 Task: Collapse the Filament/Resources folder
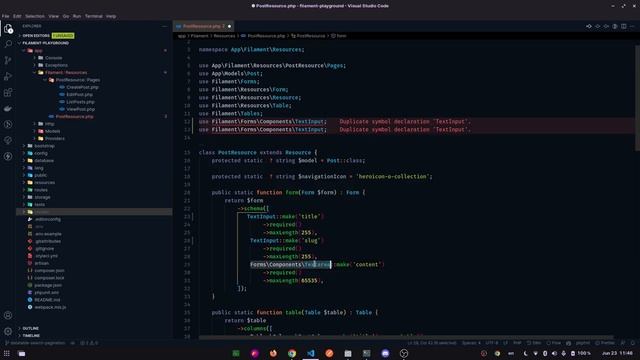[66, 73]
